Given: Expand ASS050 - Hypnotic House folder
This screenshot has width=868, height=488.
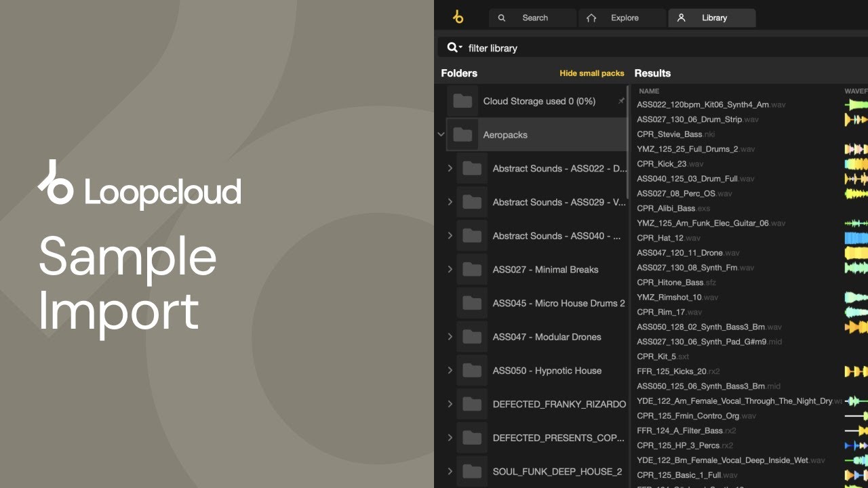Looking at the screenshot, I should point(450,371).
